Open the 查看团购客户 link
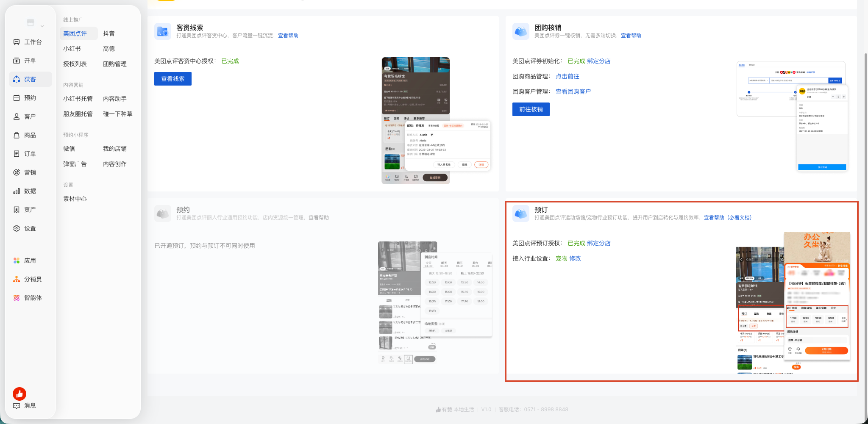The image size is (868, 424). click(573, 91)
